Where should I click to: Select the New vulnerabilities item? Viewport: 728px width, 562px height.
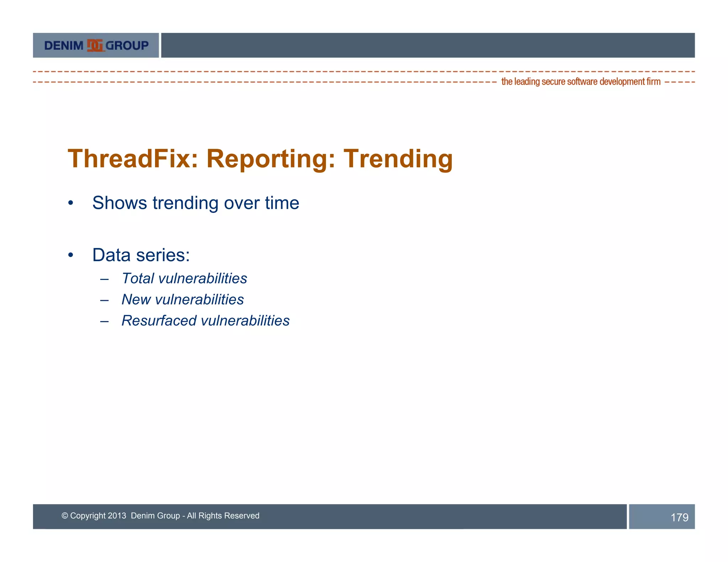point(182,299)
